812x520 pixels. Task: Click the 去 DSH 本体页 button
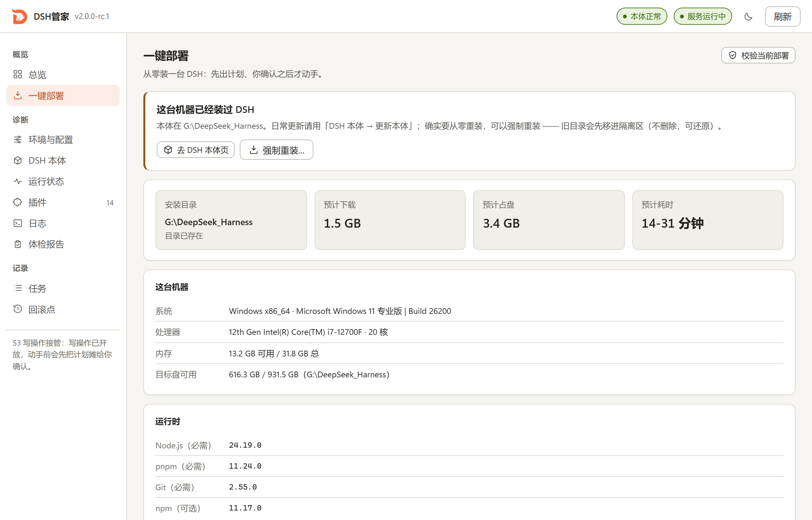(196, 150)
